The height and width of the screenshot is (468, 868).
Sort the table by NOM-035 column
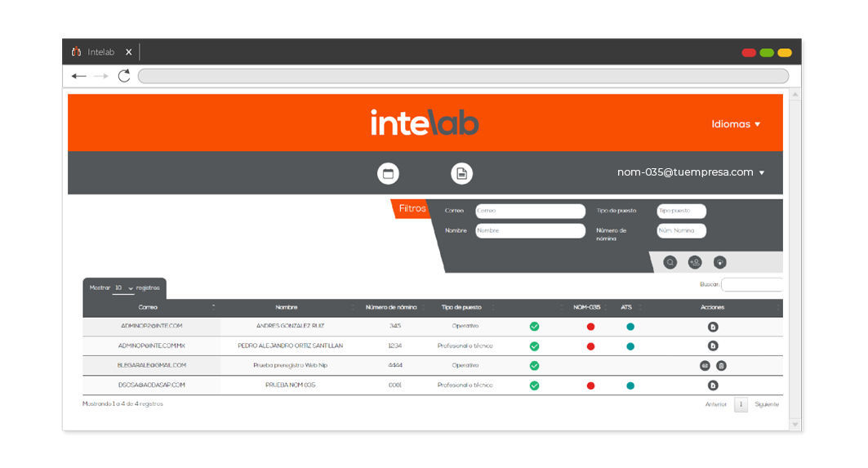click(587, 307)
